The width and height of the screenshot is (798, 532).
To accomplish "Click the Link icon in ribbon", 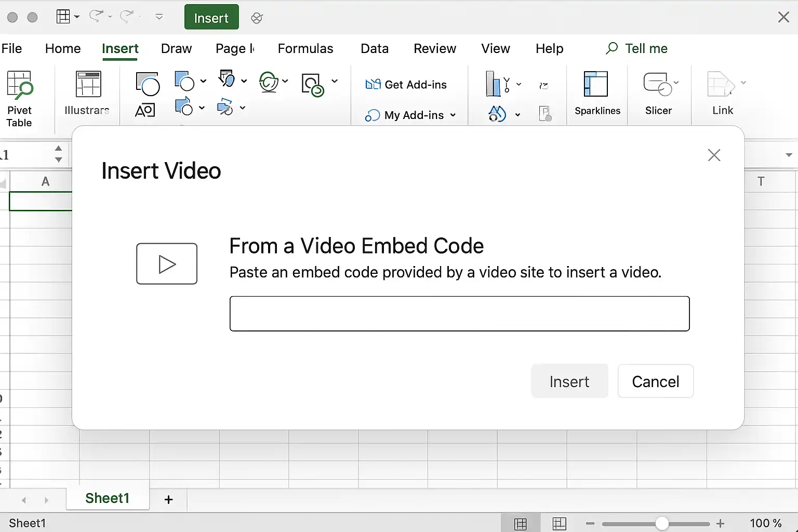I will pos(721,84).
